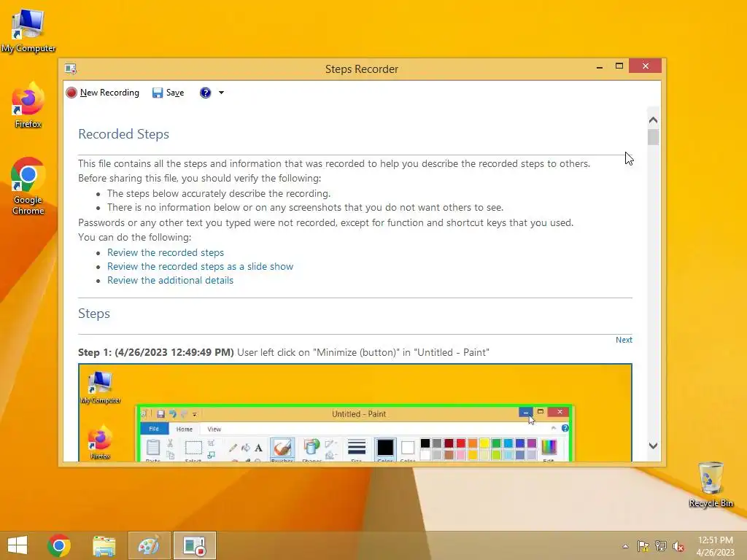747x560 pixels.
Task: Click the blue help question mark icon
Action: [x=205, y=93]
